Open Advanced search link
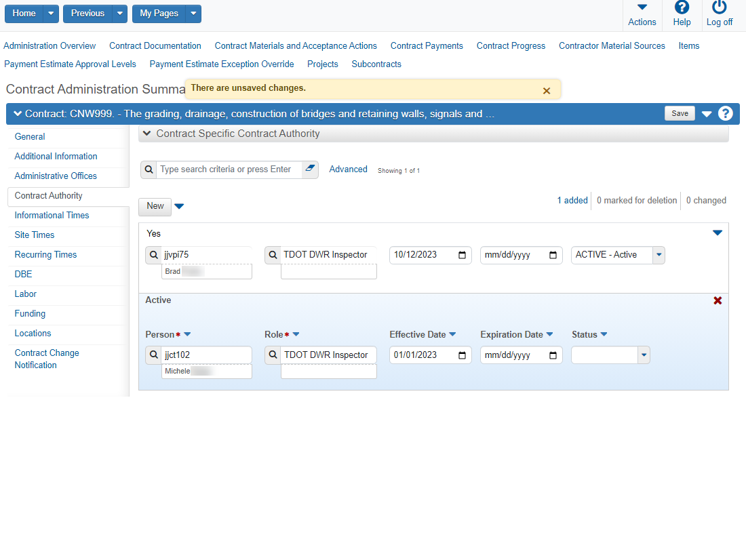Viewport: 746px width, 560px height. [349, 169]
